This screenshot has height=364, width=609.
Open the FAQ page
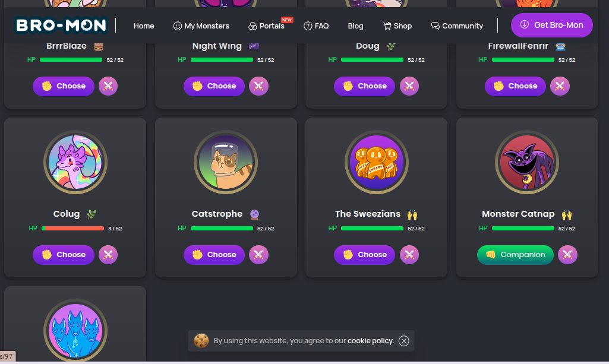click(316, 26)
